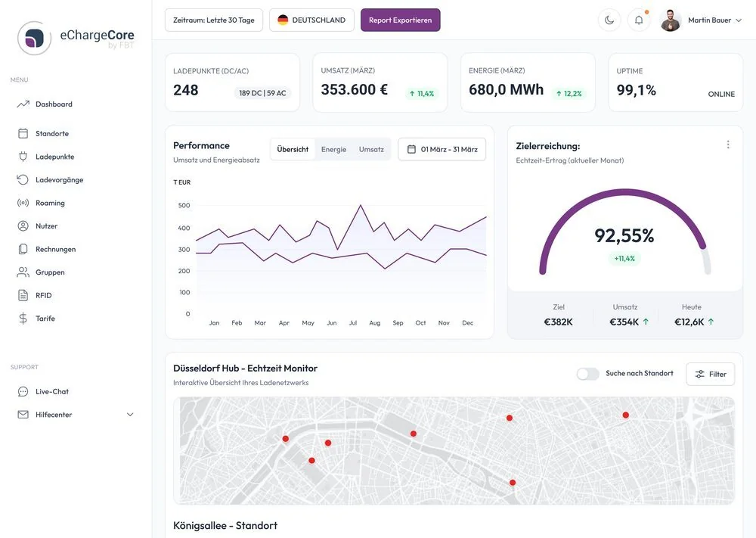Click the Umsatz green arrow in Zielerreichung
This screenshot has width=756, height=538.
[x=646, y=322]
